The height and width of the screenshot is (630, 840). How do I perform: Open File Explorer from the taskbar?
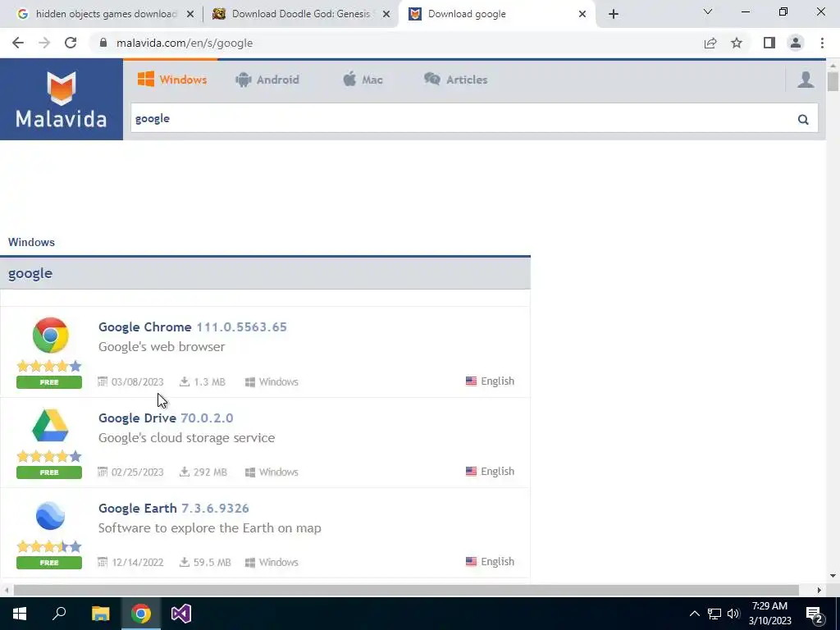[100, 614]
